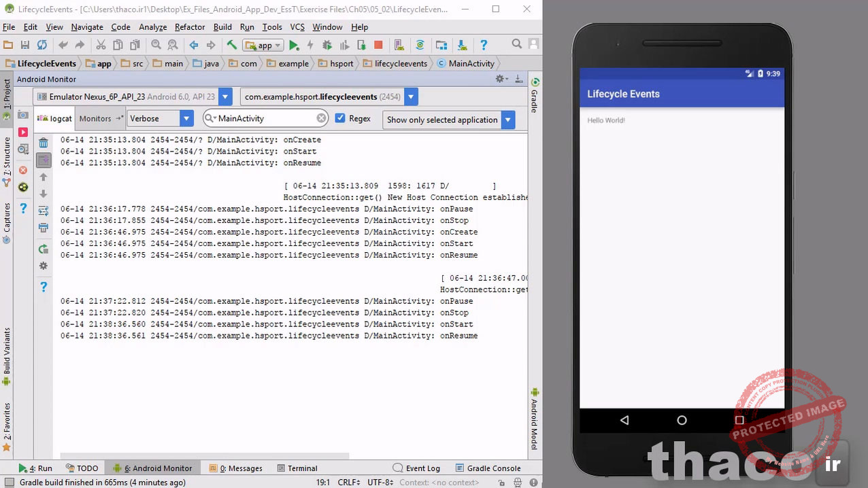Viewport: 868px width, 488px height.
Task: Expand 'Show only selected application' filter dropdown
Action: point(507,120)
